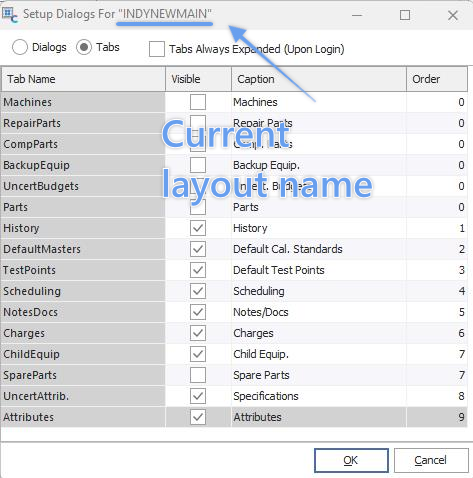Uncheck Visible box for History row

[x=198, y=228]
